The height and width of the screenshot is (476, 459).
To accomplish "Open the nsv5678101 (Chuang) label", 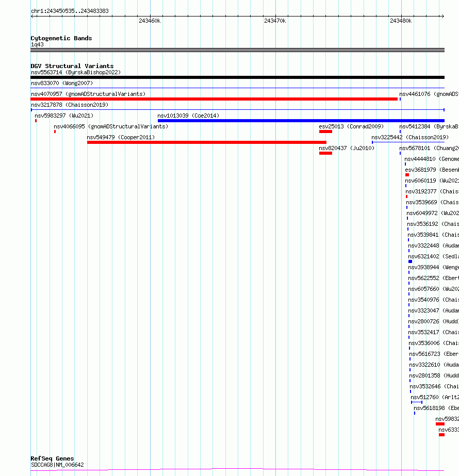I will [429, 148].
